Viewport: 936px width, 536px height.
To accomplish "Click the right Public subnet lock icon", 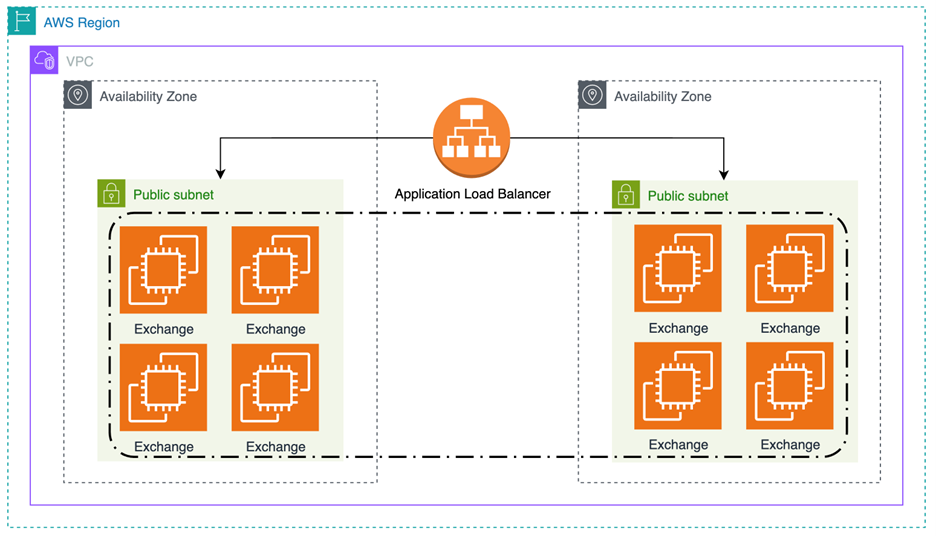I will [626, 195].
